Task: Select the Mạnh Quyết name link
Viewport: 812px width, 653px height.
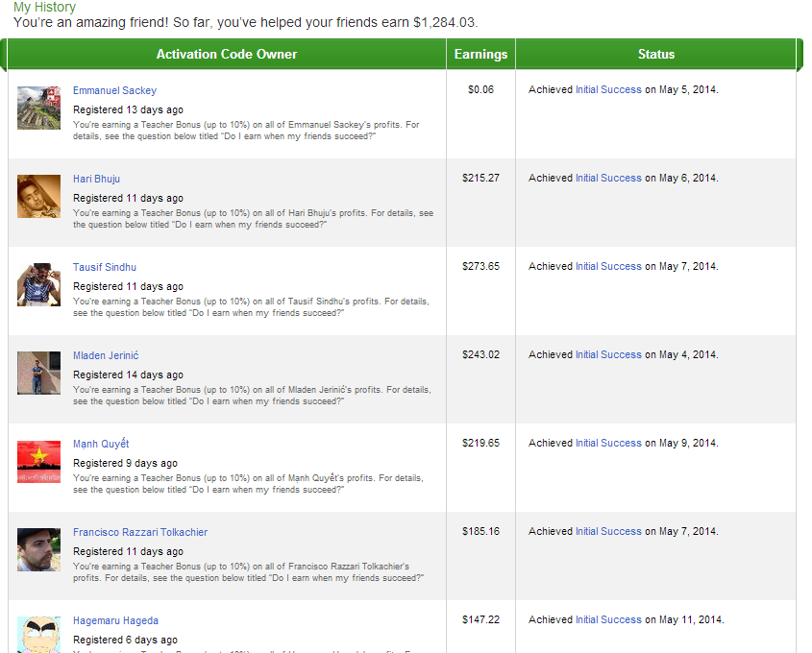Action: 101,444
